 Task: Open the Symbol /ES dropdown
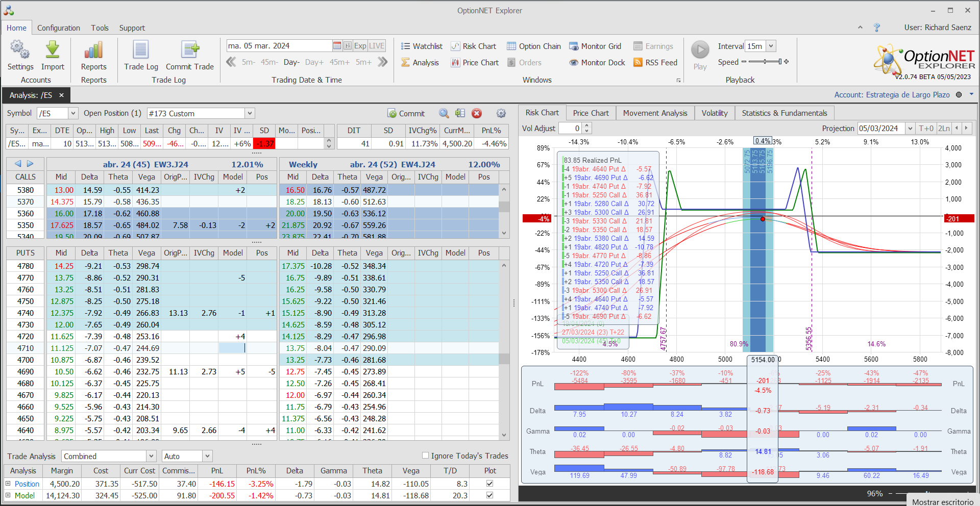click(73, 113)
